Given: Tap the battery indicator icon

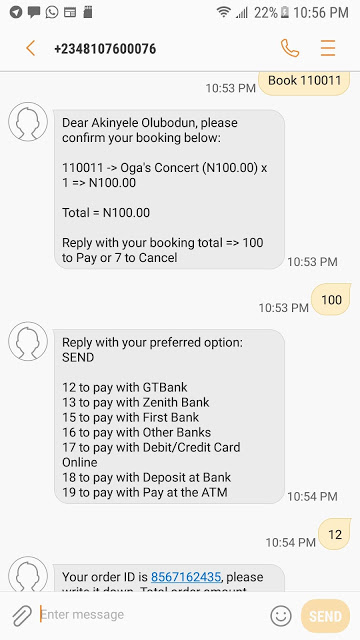Looking at the screenshot, I should [x=284, y=12].
